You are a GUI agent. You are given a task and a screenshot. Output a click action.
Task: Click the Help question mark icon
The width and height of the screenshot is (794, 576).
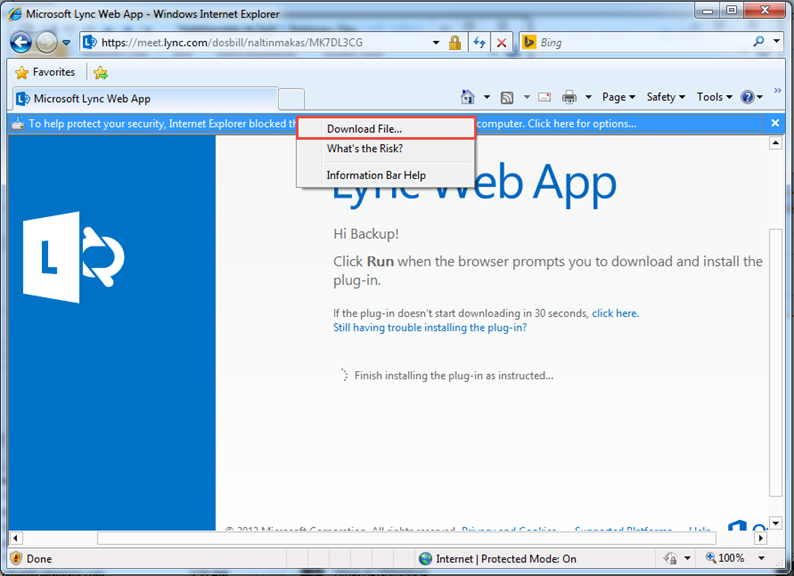(x=747, y=97)
